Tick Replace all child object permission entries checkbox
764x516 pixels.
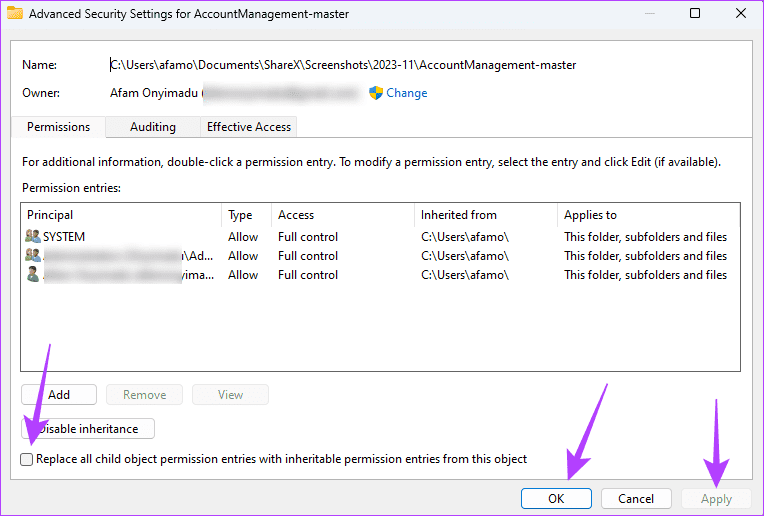click(x=27, y=459)
